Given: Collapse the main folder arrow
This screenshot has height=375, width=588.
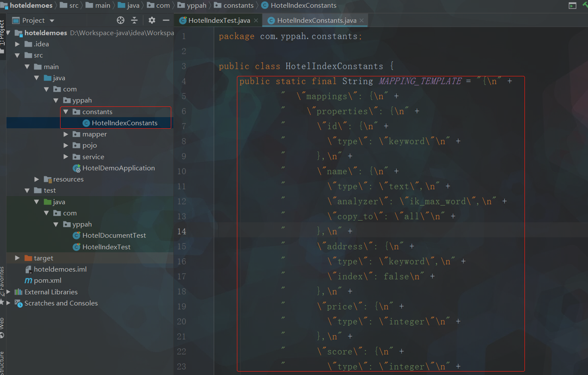Looking at the screenshot, I should point(27,67).
